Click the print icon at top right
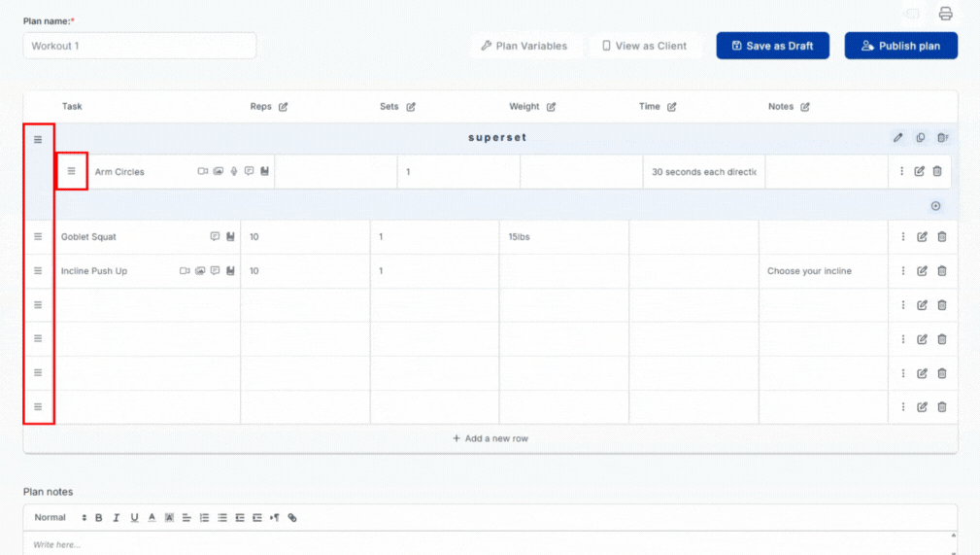The image size is (980, 555). point(945,14)
